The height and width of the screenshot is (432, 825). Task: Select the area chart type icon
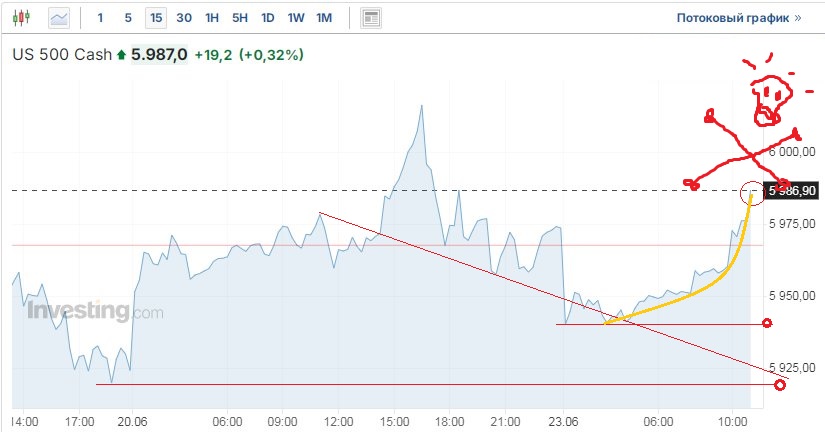[x=59, y=18]
